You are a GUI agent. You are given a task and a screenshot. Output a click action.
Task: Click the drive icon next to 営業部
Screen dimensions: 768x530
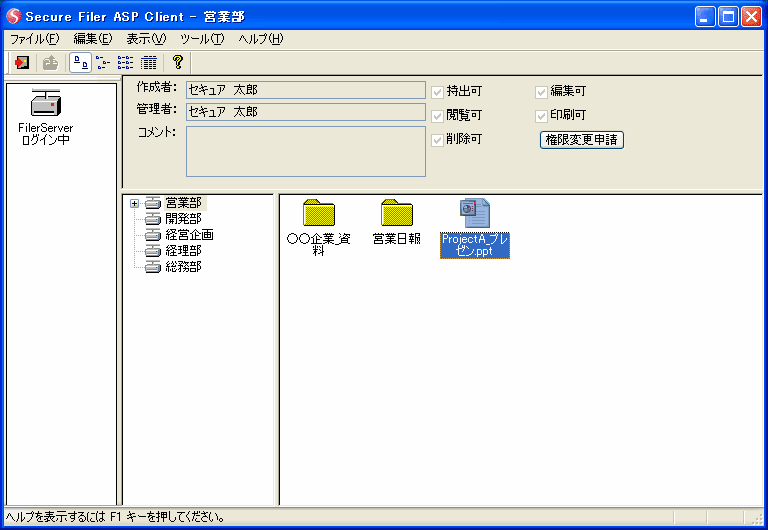coord(153,203)
